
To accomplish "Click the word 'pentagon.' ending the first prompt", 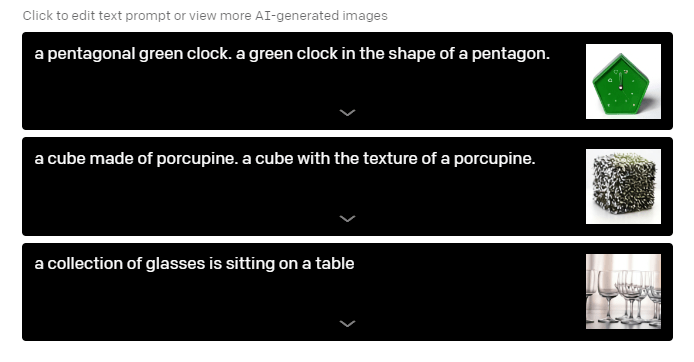I will pyautogui.click(x=511, y=54).
